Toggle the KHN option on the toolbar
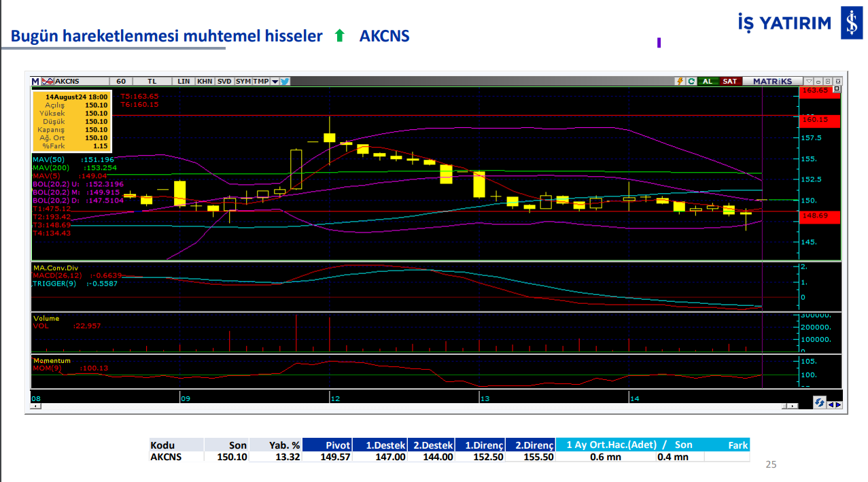This screenshot has height=482, width=868. click(206, 81)
